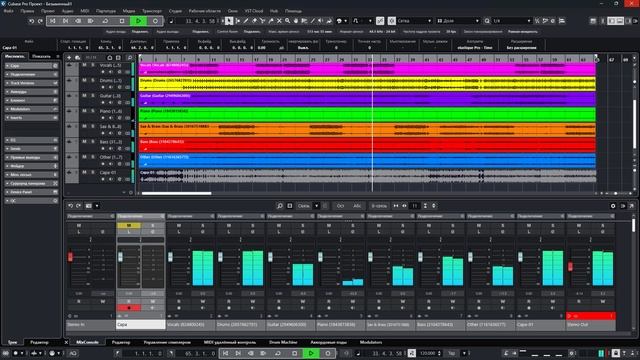This screenshot has width=640, height=360.
Task: Click the window layout setup icon top right
Action: [x=593, y=21]
